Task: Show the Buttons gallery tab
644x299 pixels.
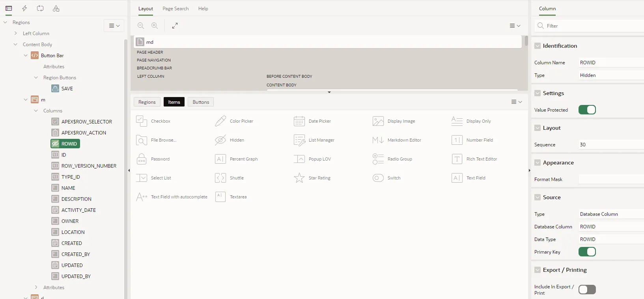Action: (x=201, y=102)
